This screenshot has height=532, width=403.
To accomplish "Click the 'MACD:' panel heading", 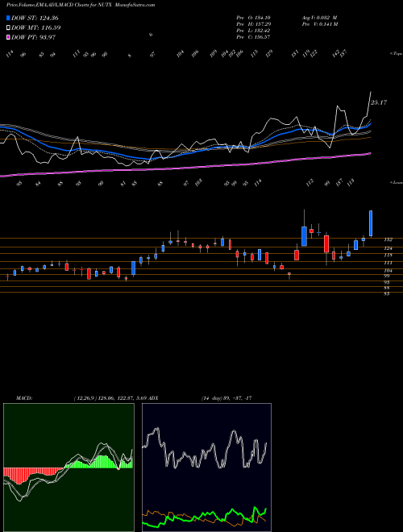I will click(23, 398).
